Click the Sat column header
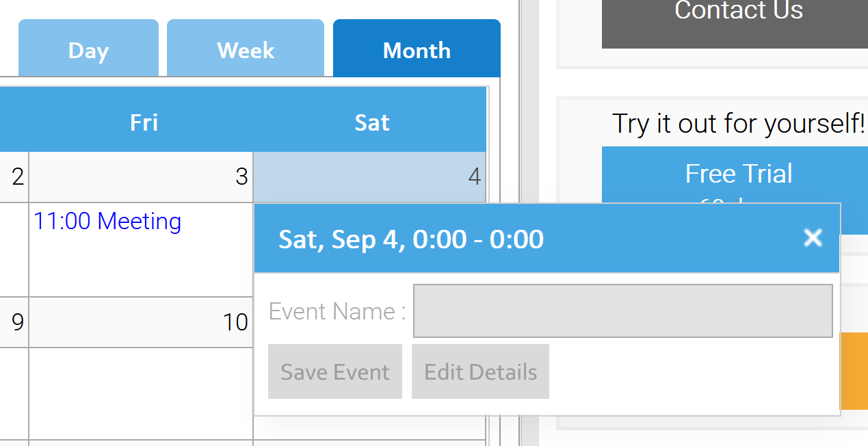868x446 pixels. tap(372, 122)
